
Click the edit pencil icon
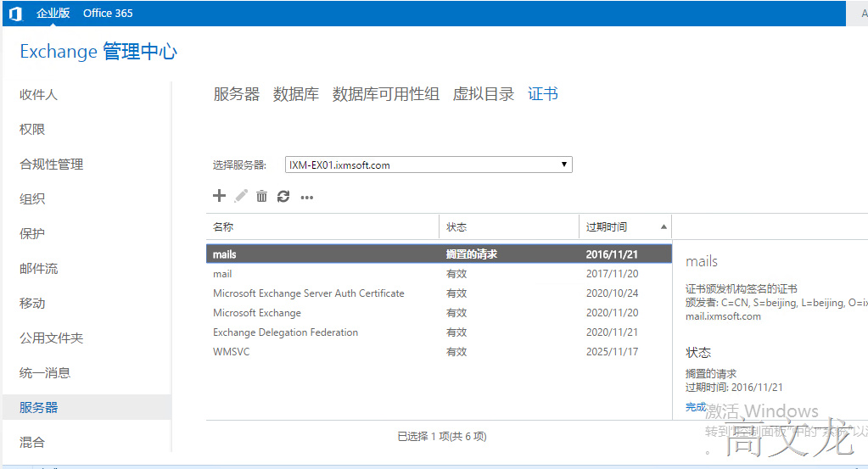(x=241, y=196)
